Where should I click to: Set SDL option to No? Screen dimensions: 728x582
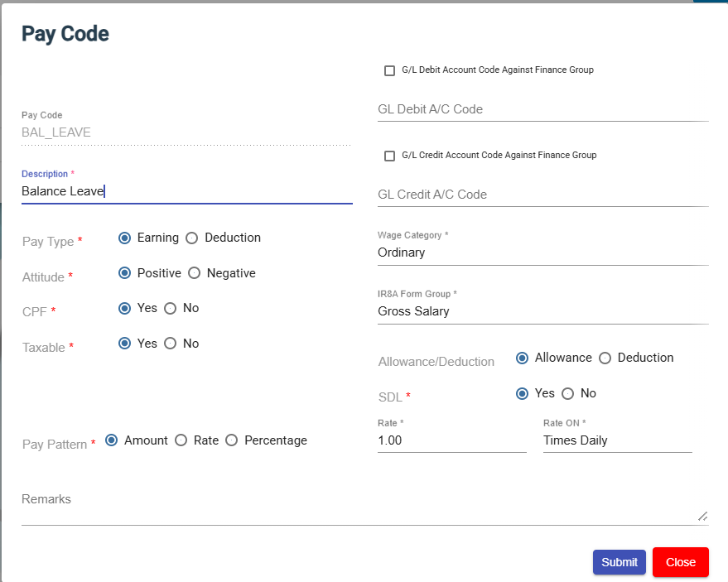tap(568, 394)
